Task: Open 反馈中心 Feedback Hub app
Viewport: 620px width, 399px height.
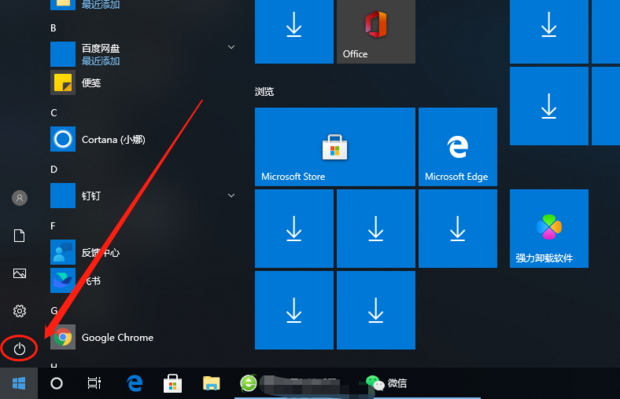Action: click(143, 252)
